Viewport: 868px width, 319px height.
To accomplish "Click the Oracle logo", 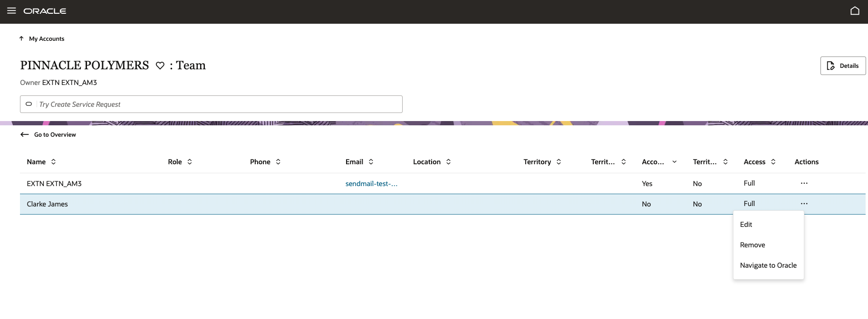I will click(x=45, y=11).
